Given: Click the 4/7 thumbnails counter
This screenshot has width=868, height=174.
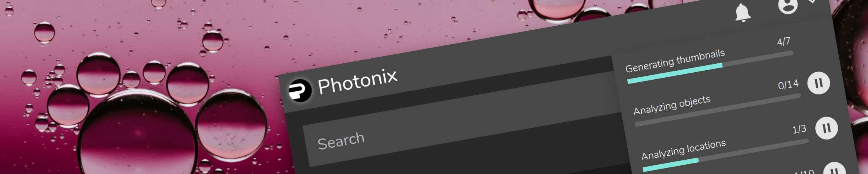Looking at the screenshot, I should [784, 42].
